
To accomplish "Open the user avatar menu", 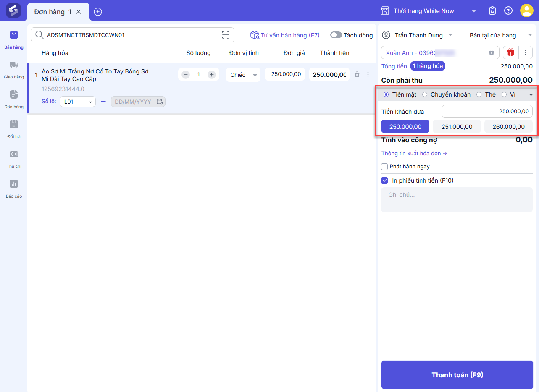I will tap(527, 10).
